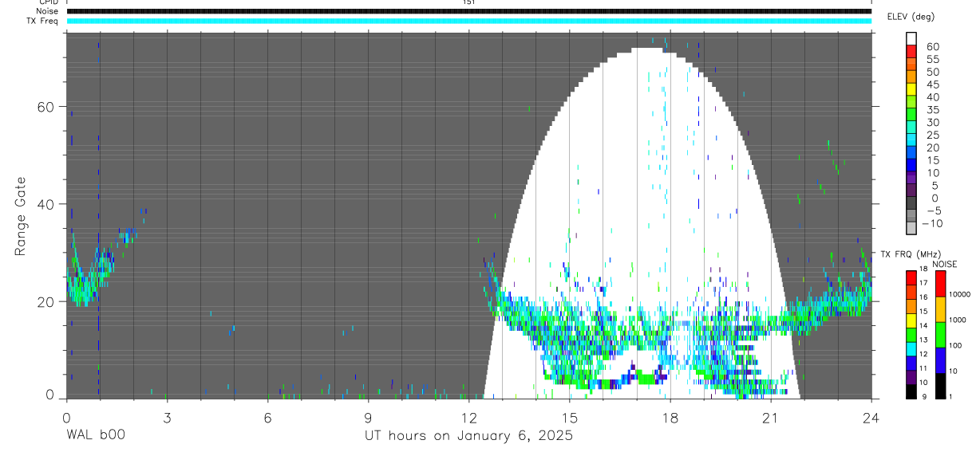Click the 'UT hours on January 6, 2025' label
Screen dimensions: 980x452
pyautogui.click(x=468, y=435)
